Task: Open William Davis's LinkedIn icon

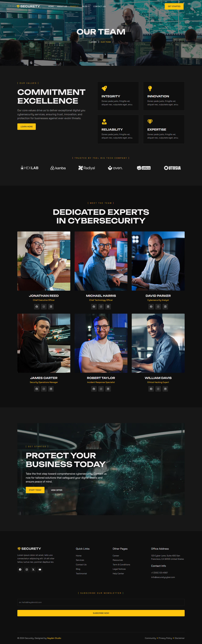Action: coord(165,389)
